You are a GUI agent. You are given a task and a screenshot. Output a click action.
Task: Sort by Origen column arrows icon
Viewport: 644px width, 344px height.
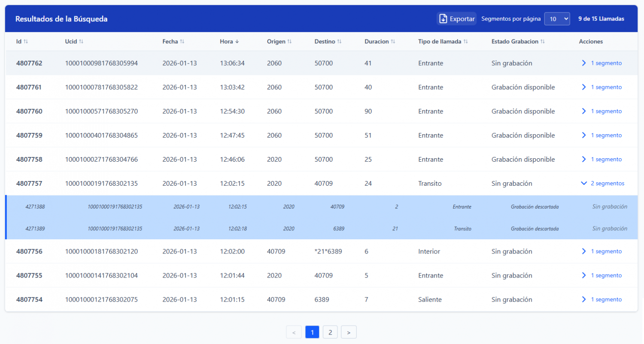click(289, 42)
